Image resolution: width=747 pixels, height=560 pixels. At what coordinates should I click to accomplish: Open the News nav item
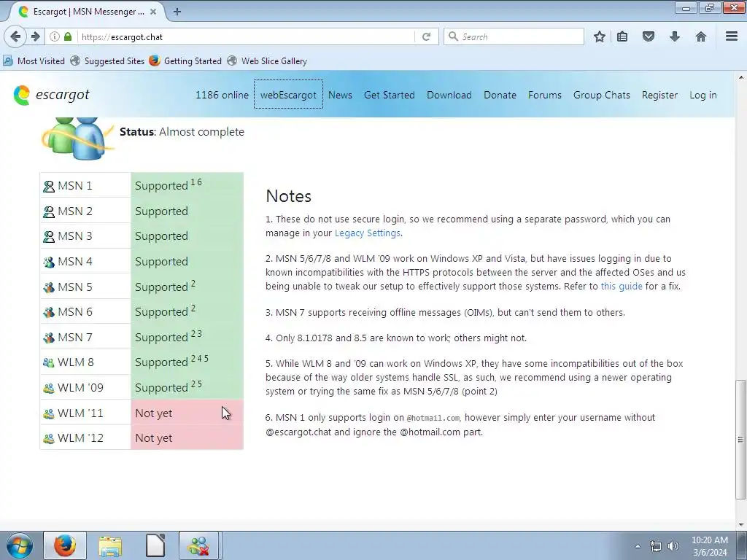tap(340, 95)
